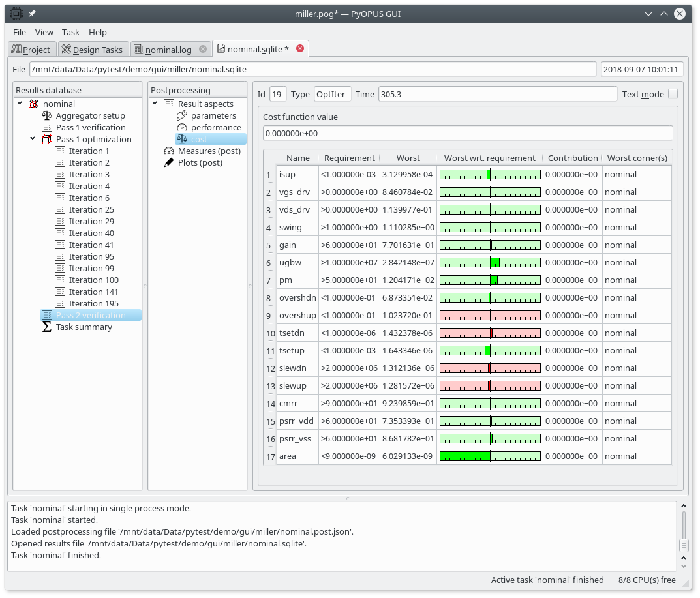Click the Worst corner(s) column header

[637, 158]
